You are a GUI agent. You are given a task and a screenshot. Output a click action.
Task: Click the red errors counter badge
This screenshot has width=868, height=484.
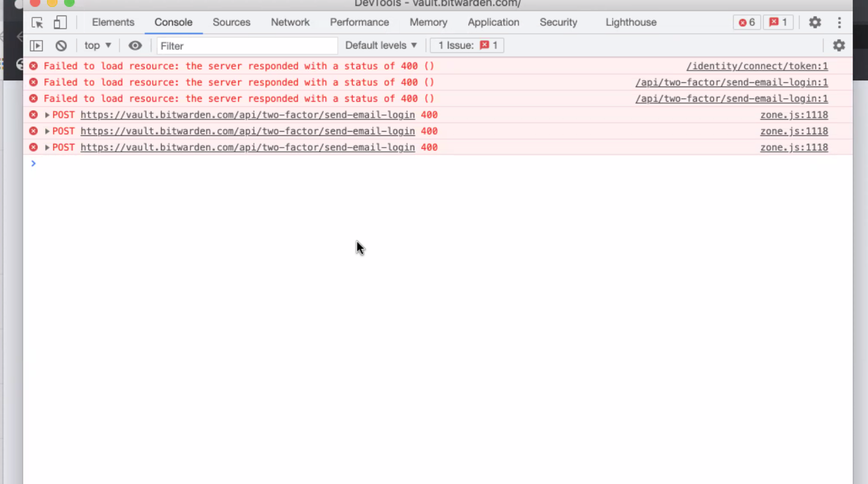coord(747,22)
